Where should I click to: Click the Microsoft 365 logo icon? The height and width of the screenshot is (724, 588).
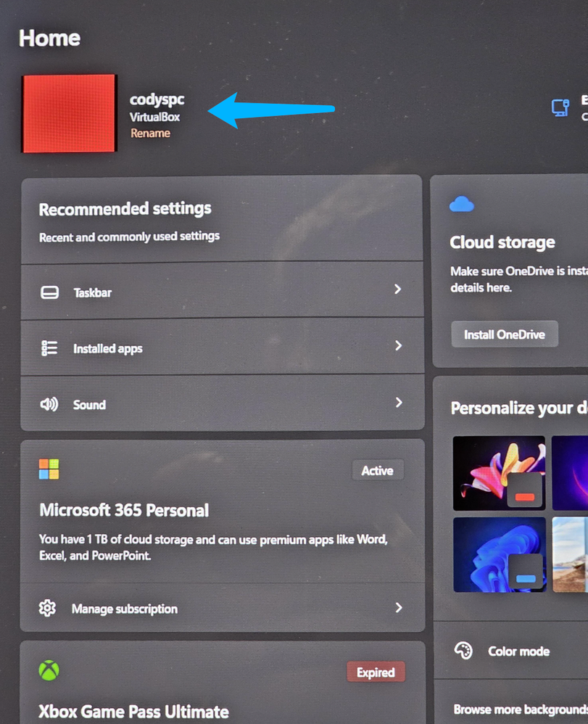[49, 469]
